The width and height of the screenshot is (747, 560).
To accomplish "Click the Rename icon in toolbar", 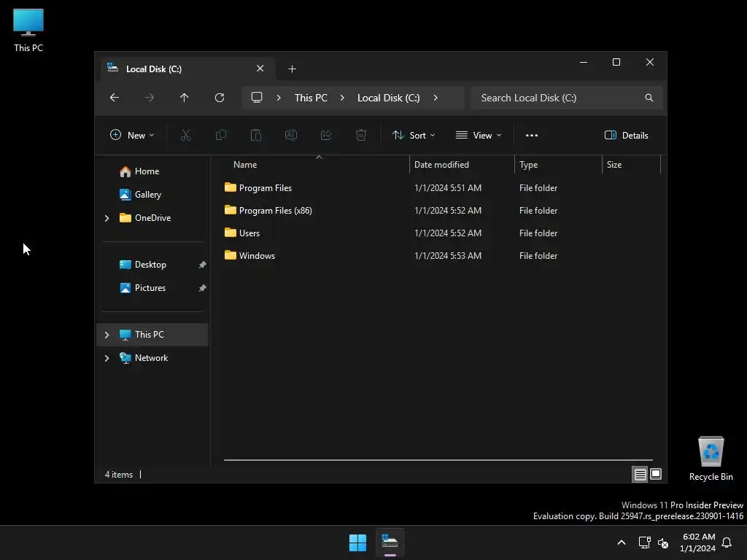I will (291, 135).
